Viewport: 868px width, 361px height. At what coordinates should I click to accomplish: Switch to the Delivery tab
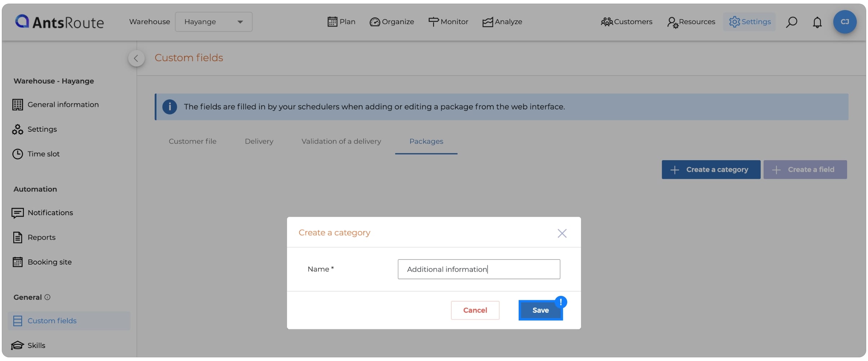[x=259, y=141]
